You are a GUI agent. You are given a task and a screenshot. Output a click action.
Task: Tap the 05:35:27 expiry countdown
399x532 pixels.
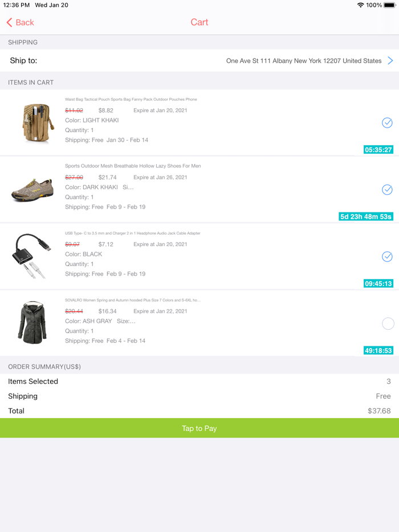click(378, 149)
